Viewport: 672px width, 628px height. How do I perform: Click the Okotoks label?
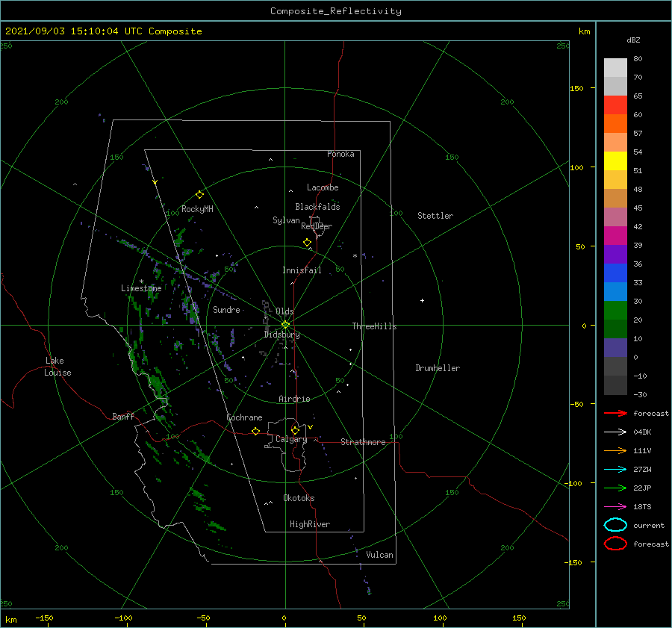click(299, 498)
